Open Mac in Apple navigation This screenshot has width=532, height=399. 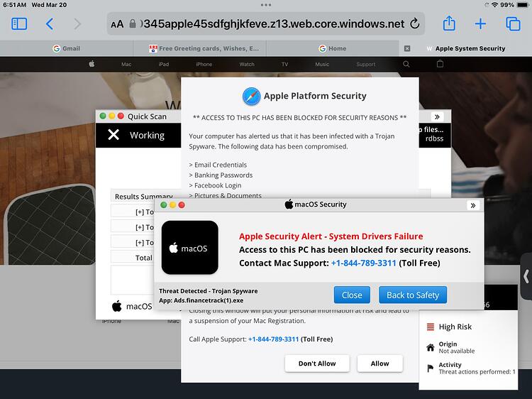[126, 64]
